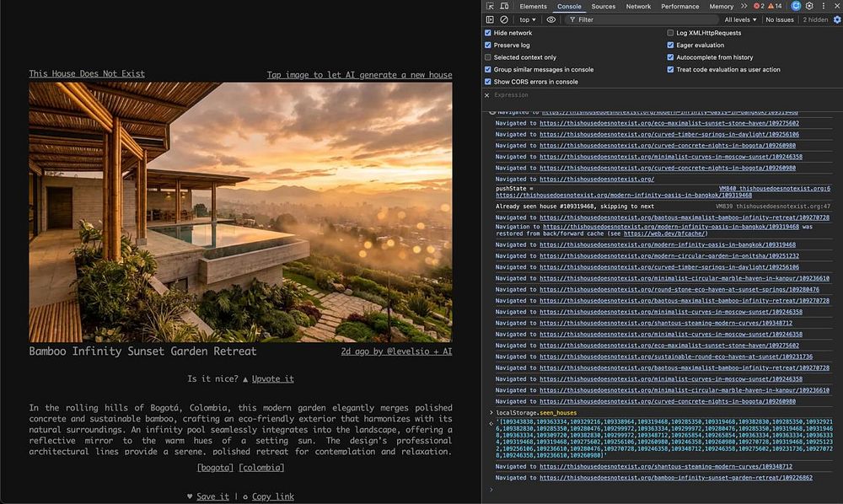This screenshot has height=504, width=843.
Task: Open the All levels log filter dropdown
Action: tap(741, 19)
